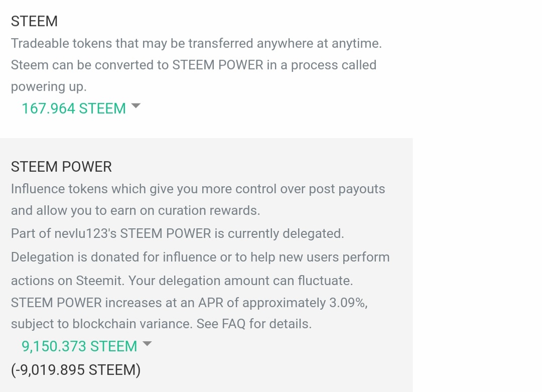Screen dimensions: 542x392
Task: Click the Delegation is donated for influence line
Action: tap(200, 257)
